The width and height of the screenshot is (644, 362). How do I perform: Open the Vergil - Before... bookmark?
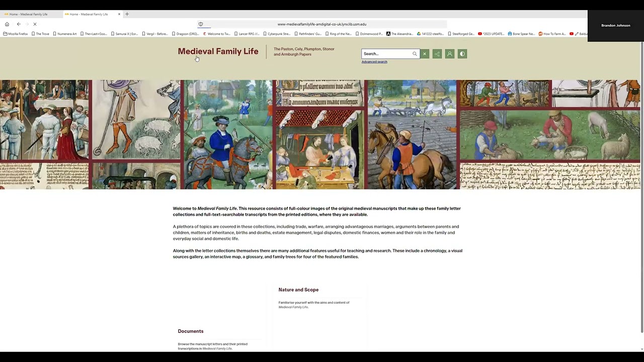click(155, 34)
